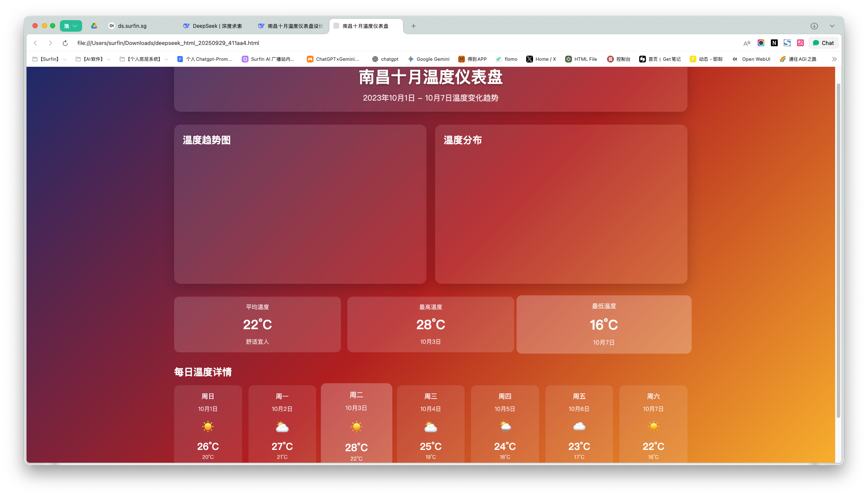The height and width of the screenshot is (497, 868).
Task: Open the Google Gemini bookmark
Action: [x=428, y=60]
